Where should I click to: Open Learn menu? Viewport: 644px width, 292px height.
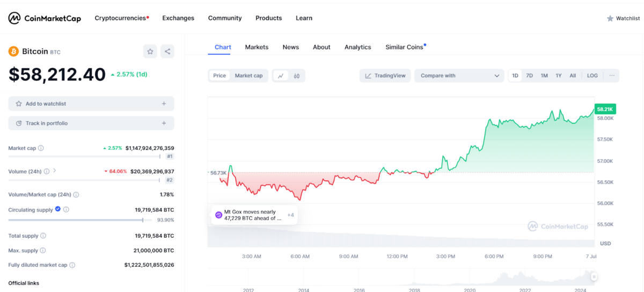(304, 18)
